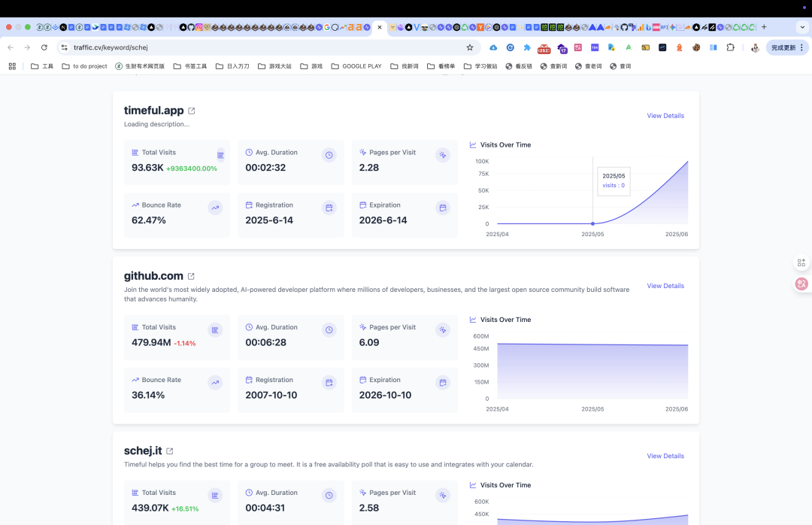The height and width of the screenshot is (525, 812).
Task: Open the 游戏大站 bookmark folder
Action: pos(274,66)
